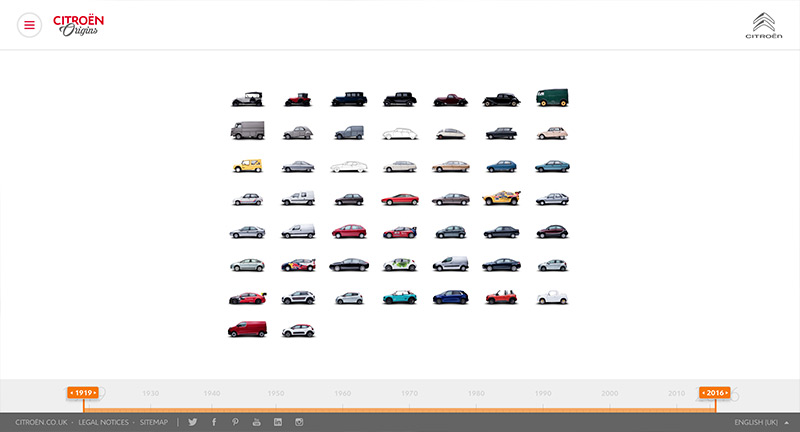Select the green van with yellow wheels
The image size is (800, 432).
pyautogui.click(x=552, y=97)
